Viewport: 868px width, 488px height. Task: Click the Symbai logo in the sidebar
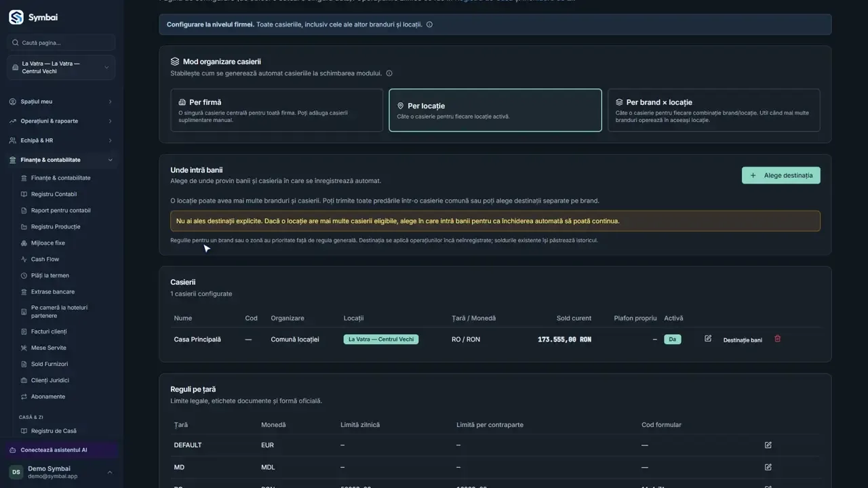tap(16, 18)
